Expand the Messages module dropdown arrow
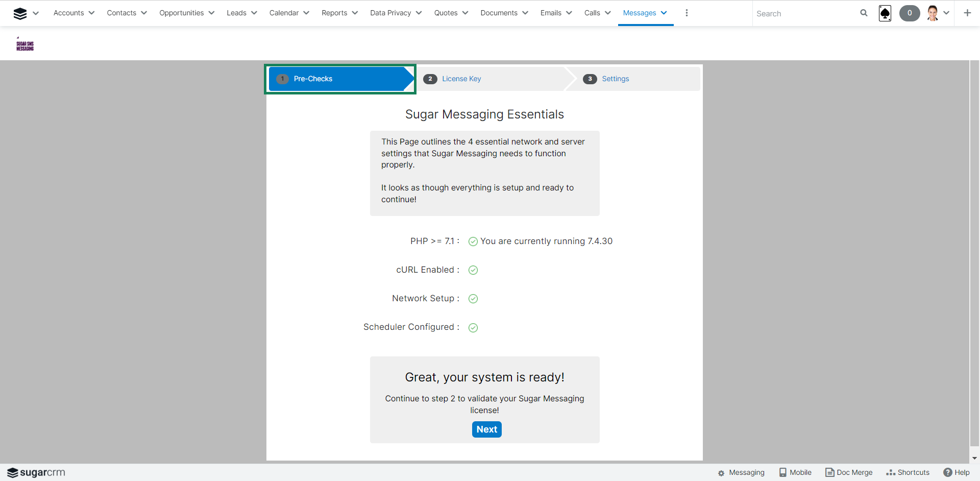Viewport: 980px width, 481px height. pyautogui.click(x=664, y=13)
